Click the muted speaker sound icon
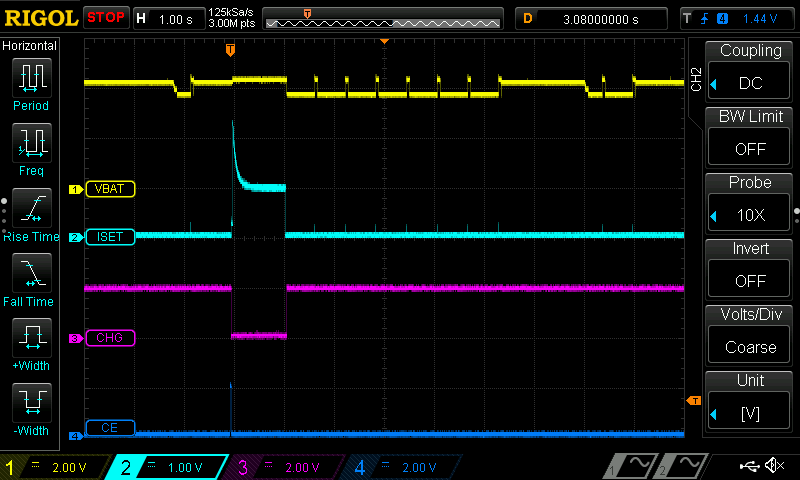 pos(775,465)
